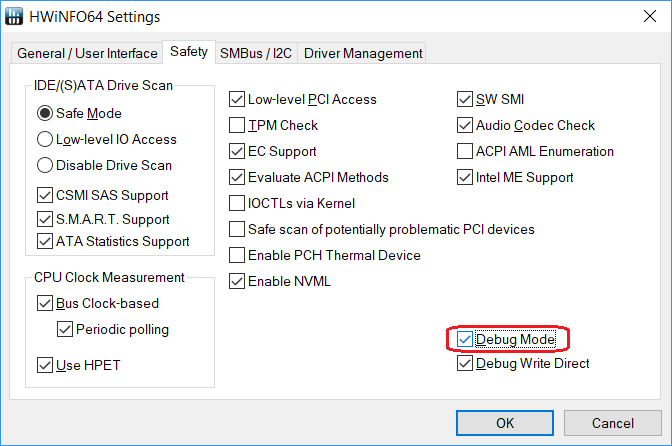Go to the Driver Management tab
Viewport: 672px width, 446px height.
pos(363,53)
